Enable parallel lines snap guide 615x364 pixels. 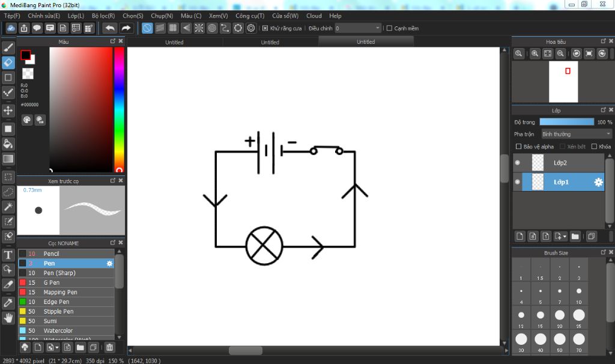click(x=160, y=28)
